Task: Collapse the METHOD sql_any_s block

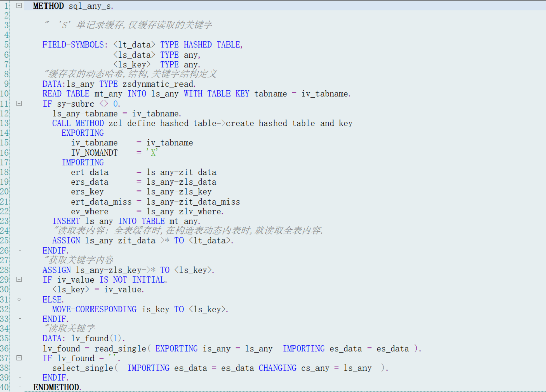Action: [19, 5]
